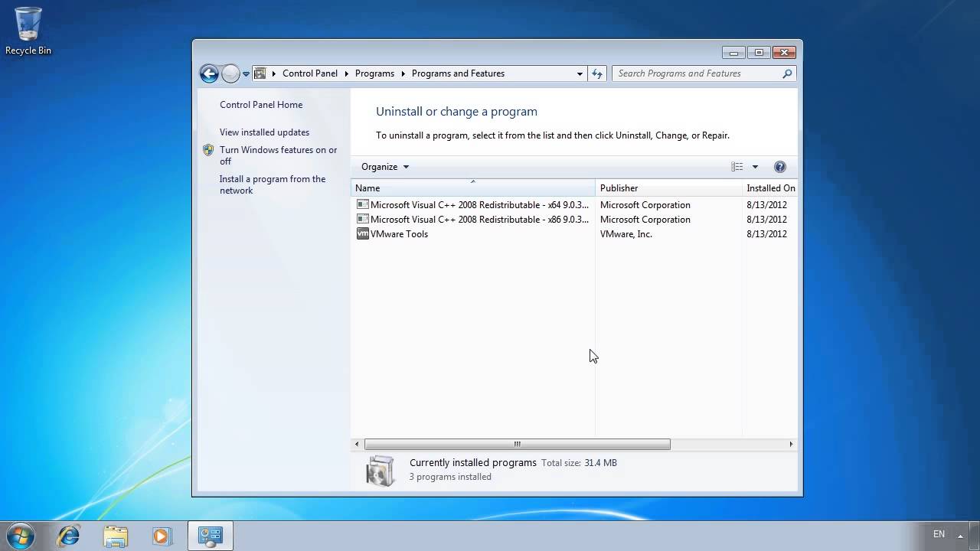This screenshot has height=551, width=980.
Task: Click the icon of the x86 Redistributable
Action: tap(363, 219)
